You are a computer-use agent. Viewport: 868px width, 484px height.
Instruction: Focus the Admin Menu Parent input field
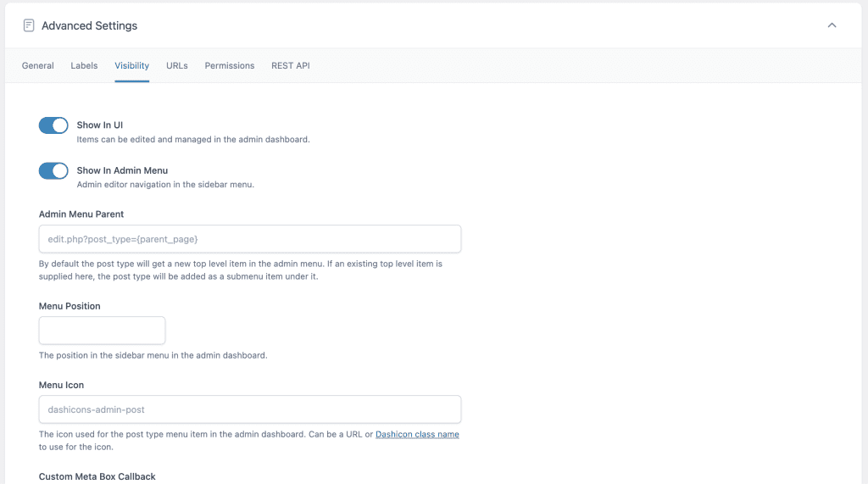[250, 239]
